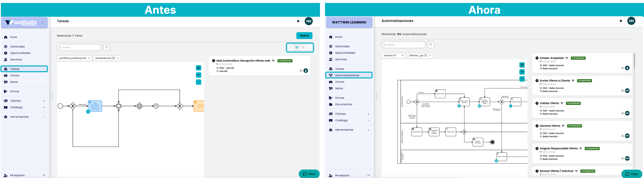The height and width of the screenshot is (178, 644).
Task: Focus the Buscar search field in Antes panel
Action: click(79, 47)
